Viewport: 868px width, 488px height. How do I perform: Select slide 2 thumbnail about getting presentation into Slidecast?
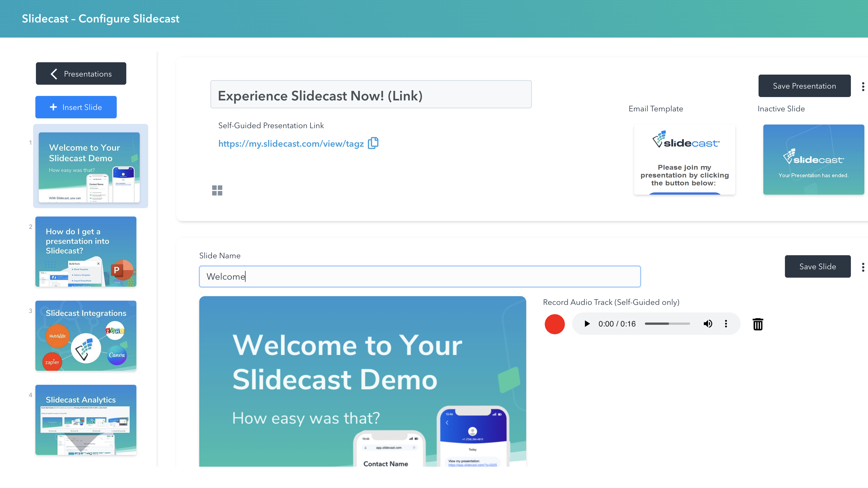[x=86, y=252]
